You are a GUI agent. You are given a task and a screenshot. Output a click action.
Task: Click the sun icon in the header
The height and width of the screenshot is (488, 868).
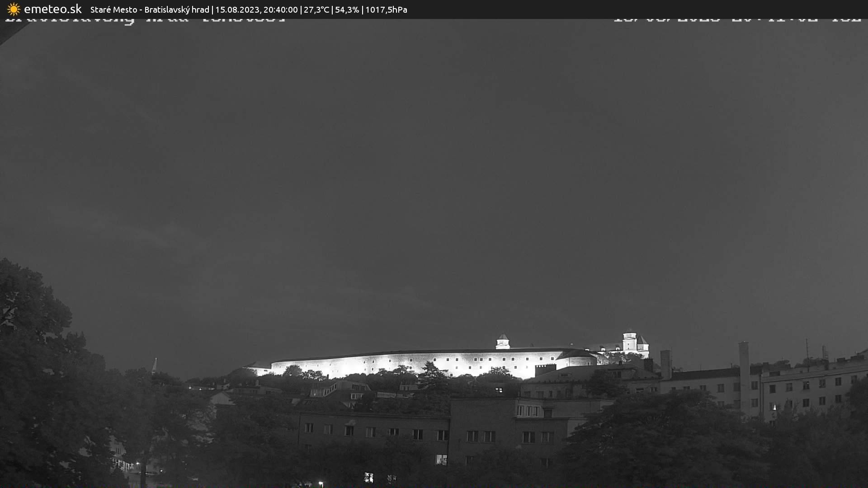tap(14, 9)
